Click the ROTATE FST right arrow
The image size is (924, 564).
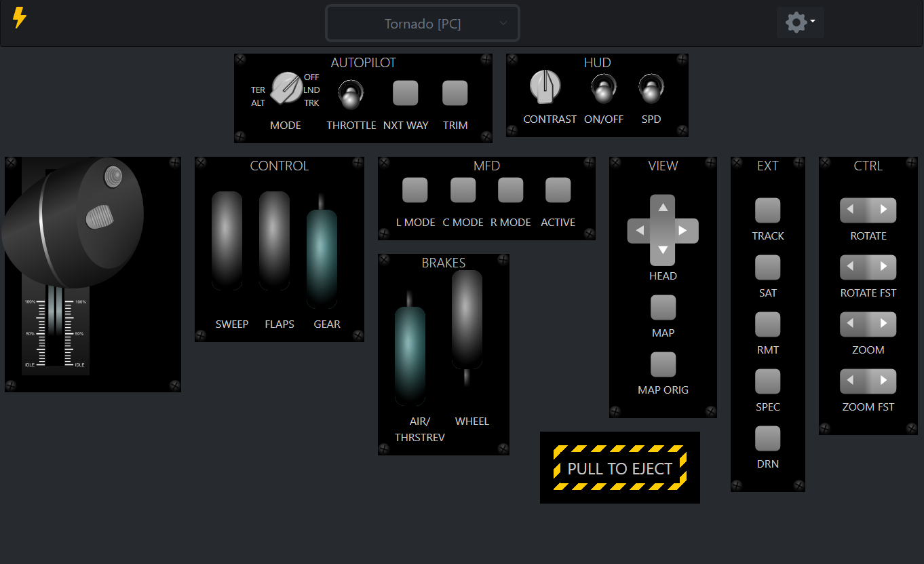(x=883, y=267)
